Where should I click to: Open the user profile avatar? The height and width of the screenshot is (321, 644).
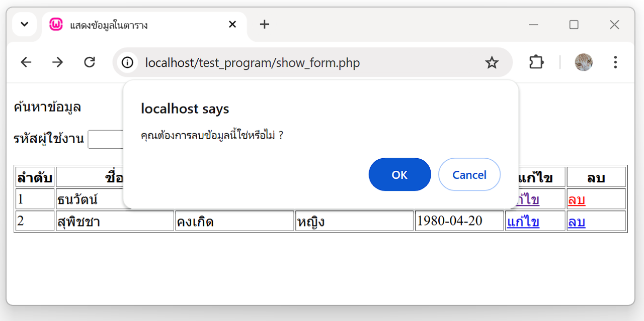click(584, 62)
